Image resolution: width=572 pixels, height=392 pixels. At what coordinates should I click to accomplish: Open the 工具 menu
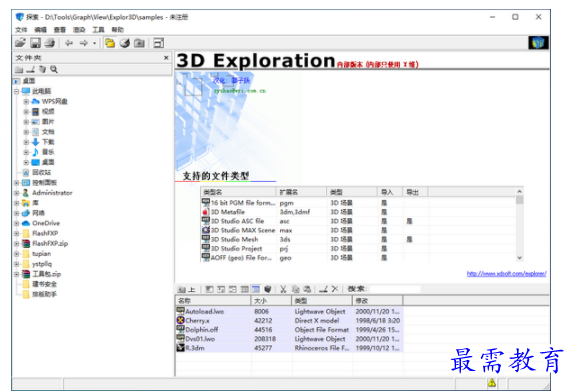tap(98, 30)
